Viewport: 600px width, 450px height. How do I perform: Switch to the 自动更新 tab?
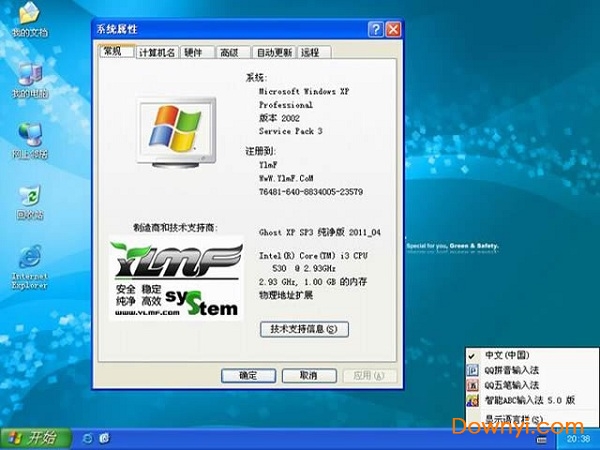pos(274,52)
